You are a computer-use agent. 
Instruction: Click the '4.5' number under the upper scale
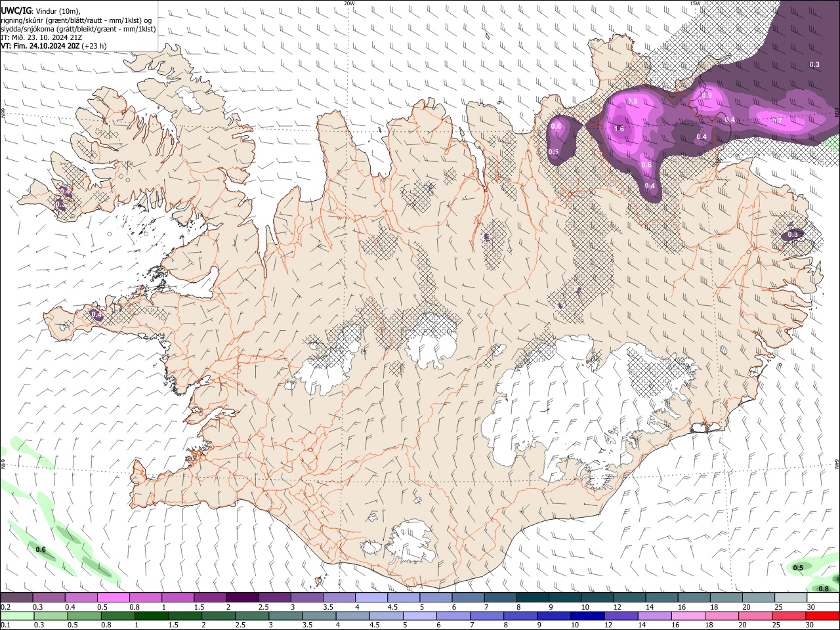tap(392, 607)
